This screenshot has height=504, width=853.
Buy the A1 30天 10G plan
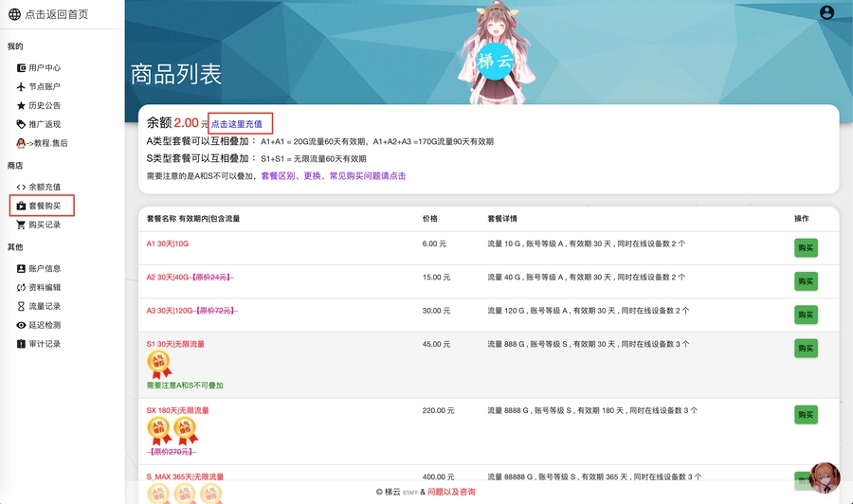(806, 248)
